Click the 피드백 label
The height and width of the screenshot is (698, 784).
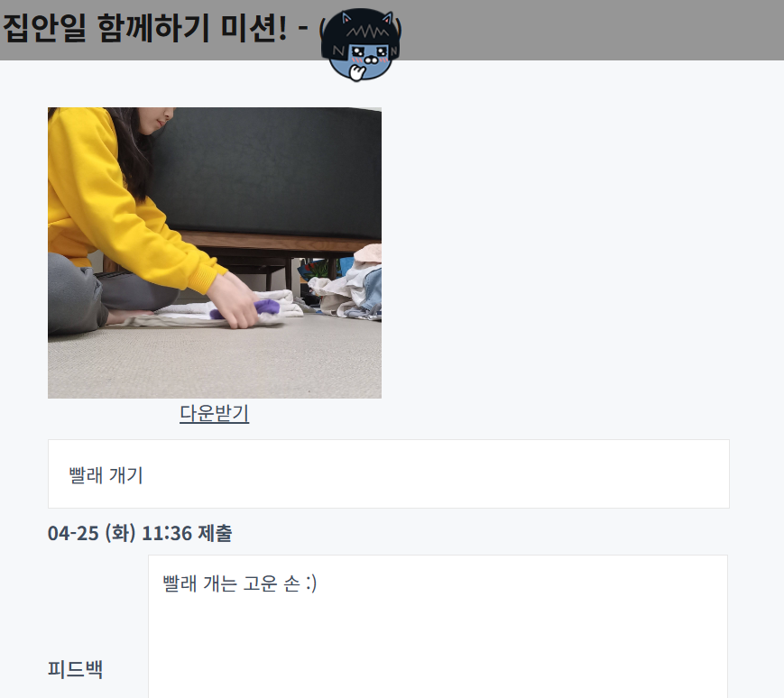click(x=76, y=668)
